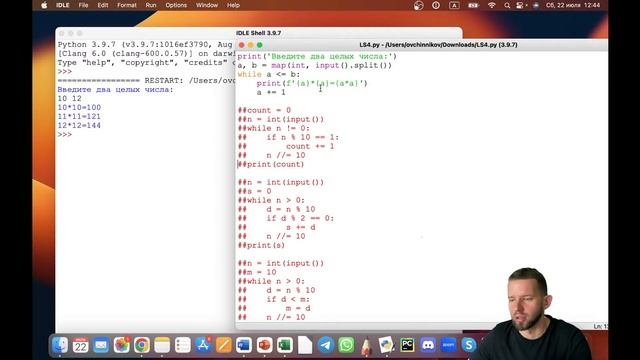This screenshot has height=360, width=640.
Task: Open Finder from the dock
Action: 60,345
